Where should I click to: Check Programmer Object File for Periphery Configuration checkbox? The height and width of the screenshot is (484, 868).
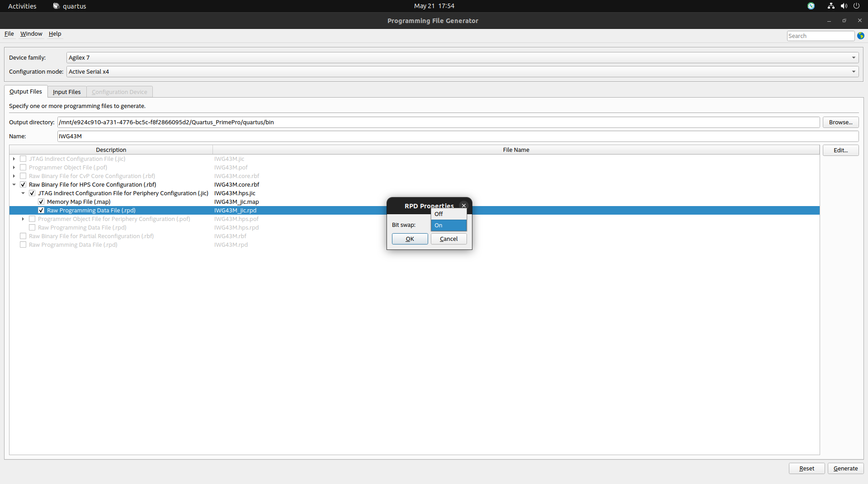click(32, 219)
